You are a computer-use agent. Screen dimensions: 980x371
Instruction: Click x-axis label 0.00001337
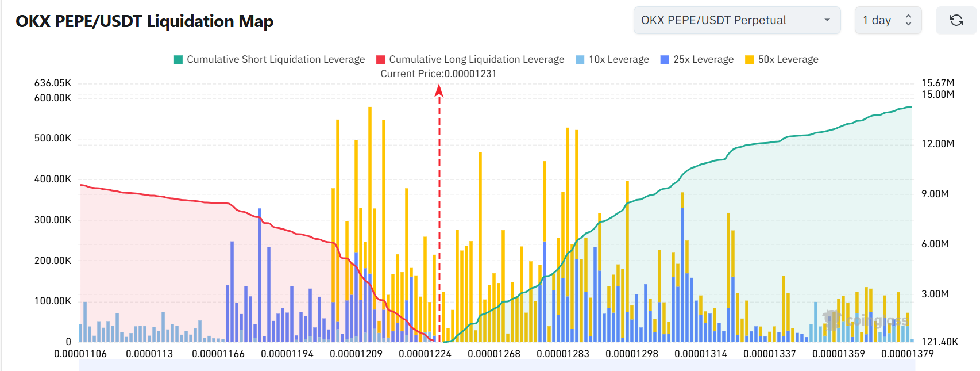pos(770,354)
